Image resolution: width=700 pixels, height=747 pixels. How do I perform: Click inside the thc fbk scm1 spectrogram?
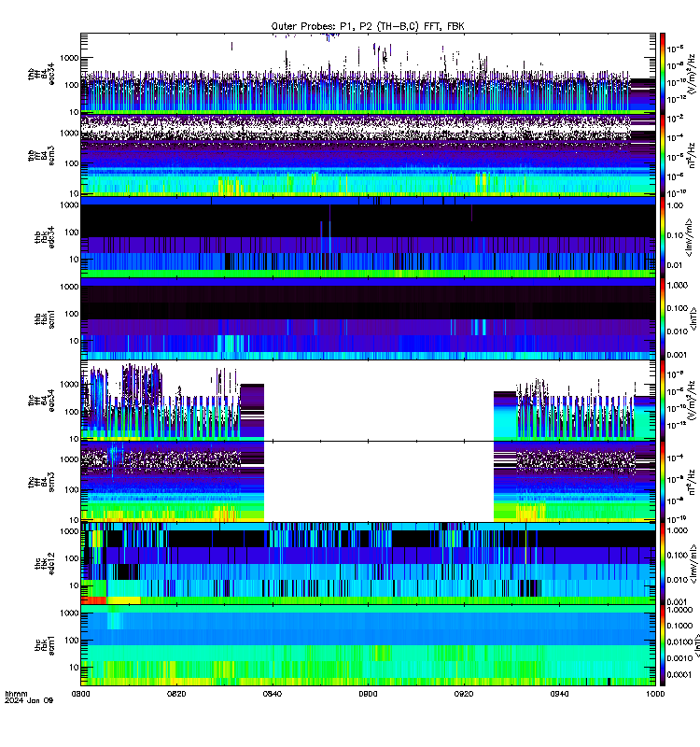[x=368, y=645]
